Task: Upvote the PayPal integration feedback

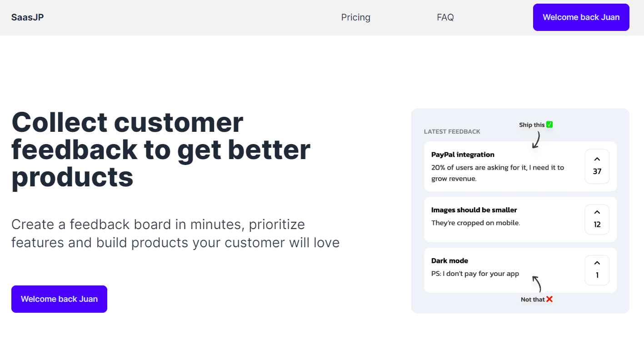Action: (x=597, y=166)
